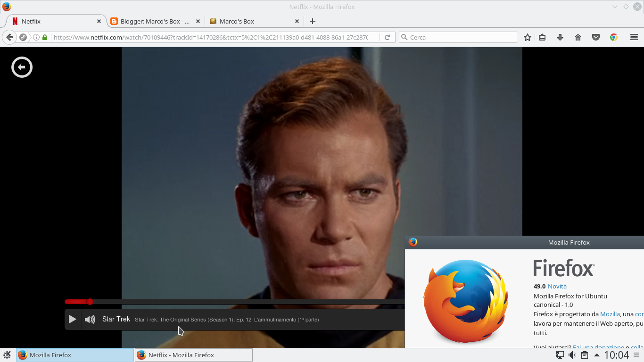Click the 49.0 version number
Screen dimensions: 644x362
click(x=539, y=286)
